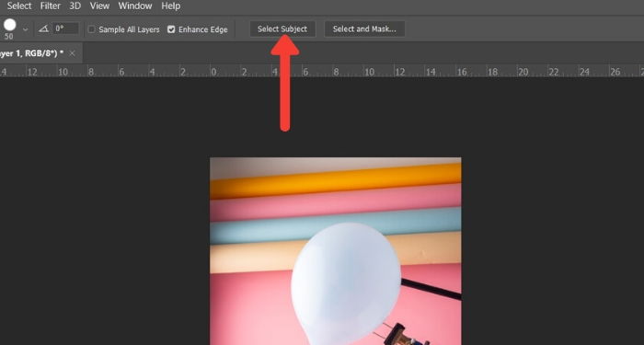644x345 pixels.
Task: Click the zero mark on horizontal ruler
Action: tap(213, 72)
